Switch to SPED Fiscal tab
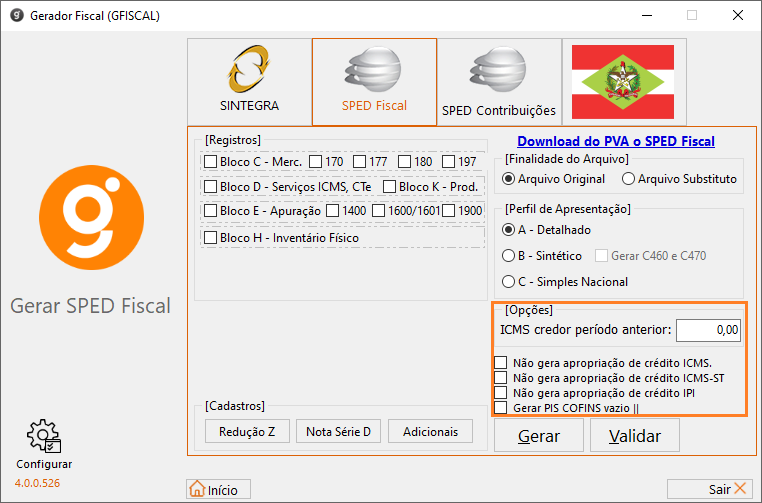The image size is (762, 503). point(374,82)
